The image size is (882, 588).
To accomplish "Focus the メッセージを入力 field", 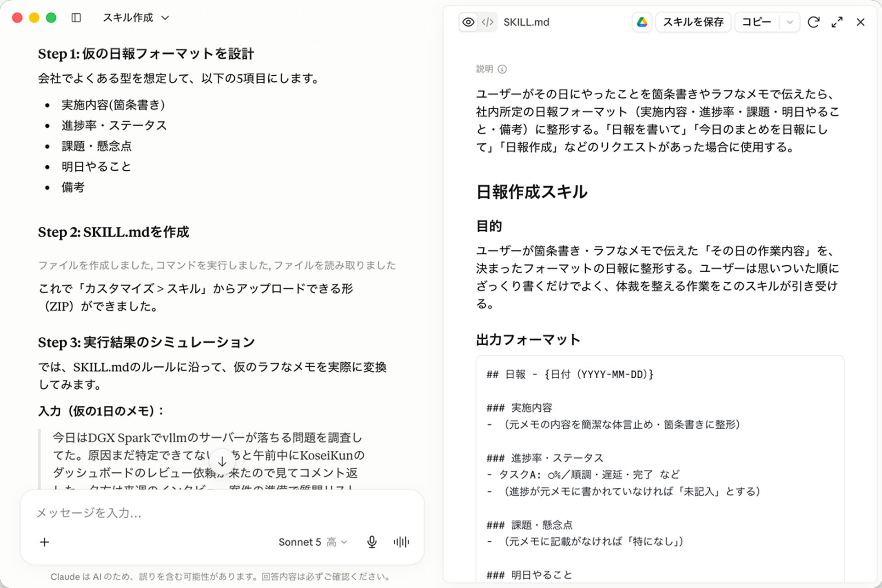I will point(222,513).
